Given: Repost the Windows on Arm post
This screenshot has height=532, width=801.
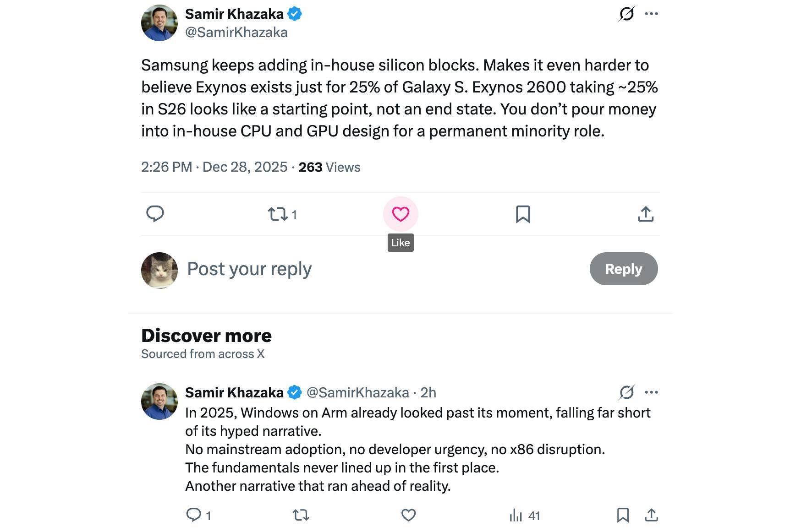Looking at the screenshot, I should point(301,515).
